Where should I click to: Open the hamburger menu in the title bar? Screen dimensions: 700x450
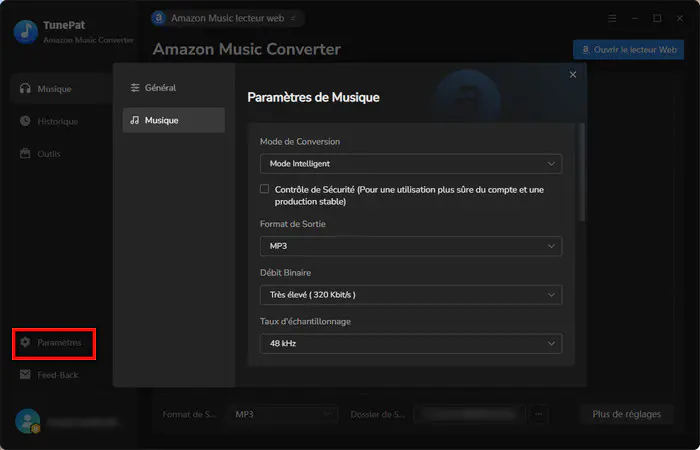612,18
